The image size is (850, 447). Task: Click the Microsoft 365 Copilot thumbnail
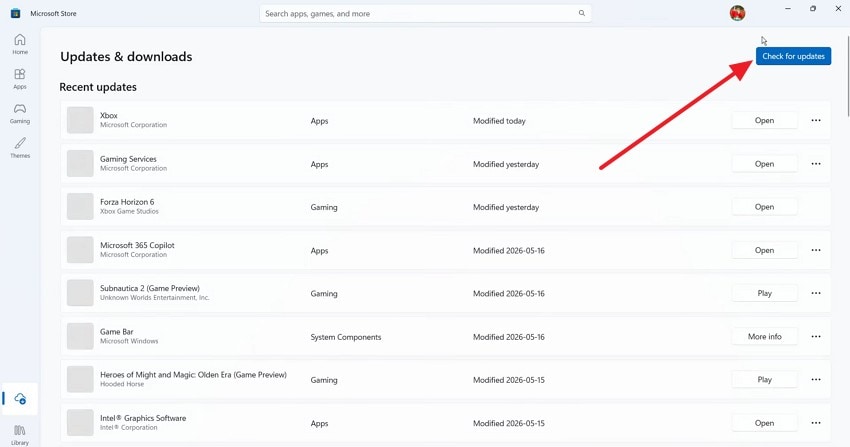click(80, 250)
